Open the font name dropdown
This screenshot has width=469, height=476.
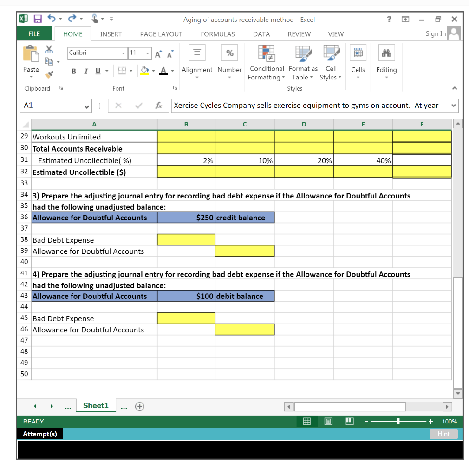pos(123,53)
